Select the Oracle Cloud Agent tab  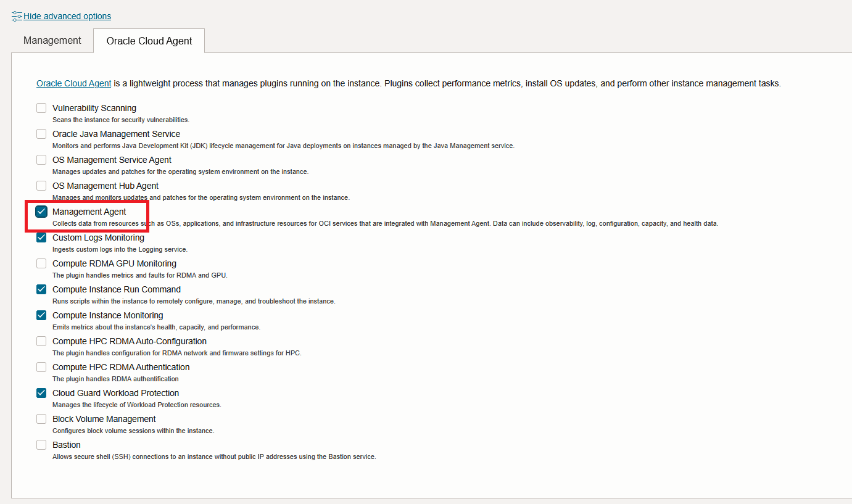[149, 41]
